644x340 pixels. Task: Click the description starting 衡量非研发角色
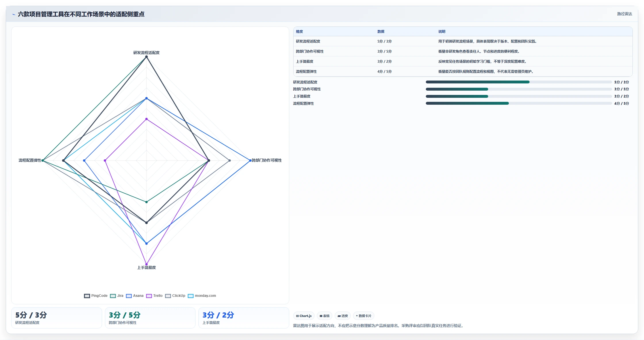click(479, 51)
